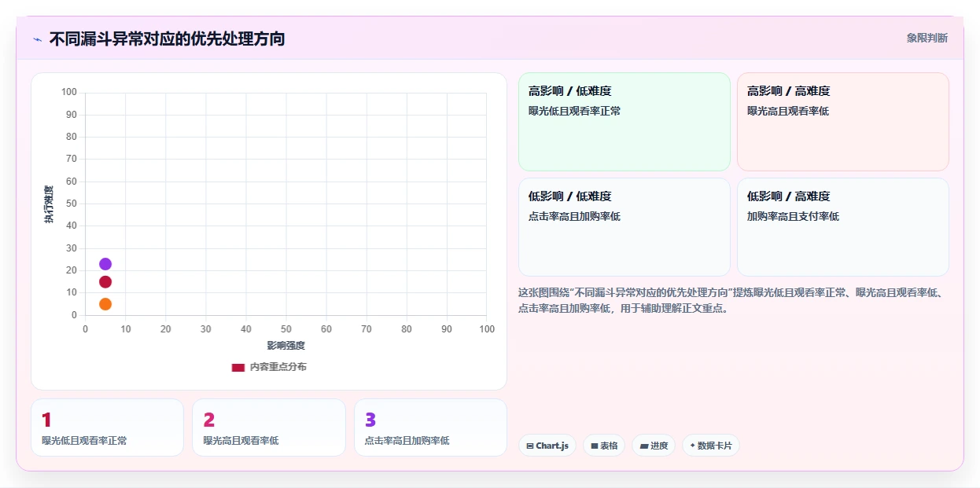This screenshot has height=488, width=980.
Task: Click the crimson data point on the chart
Action: tap(105, 282)
